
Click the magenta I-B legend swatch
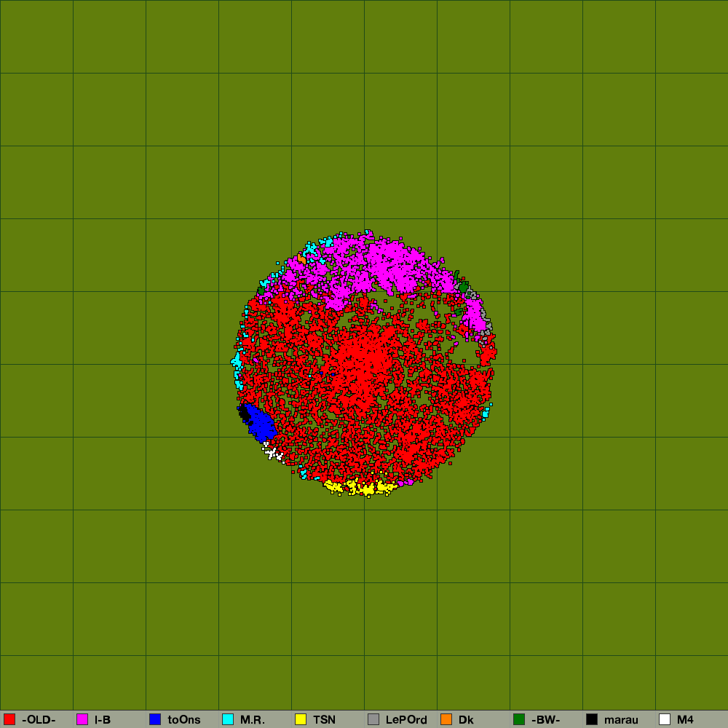(82, 719)
